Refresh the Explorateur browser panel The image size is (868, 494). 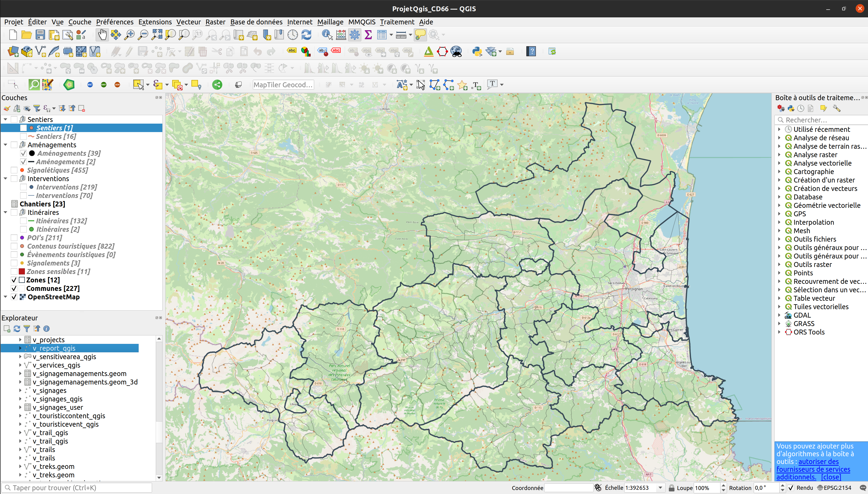[x=17, y=328]
